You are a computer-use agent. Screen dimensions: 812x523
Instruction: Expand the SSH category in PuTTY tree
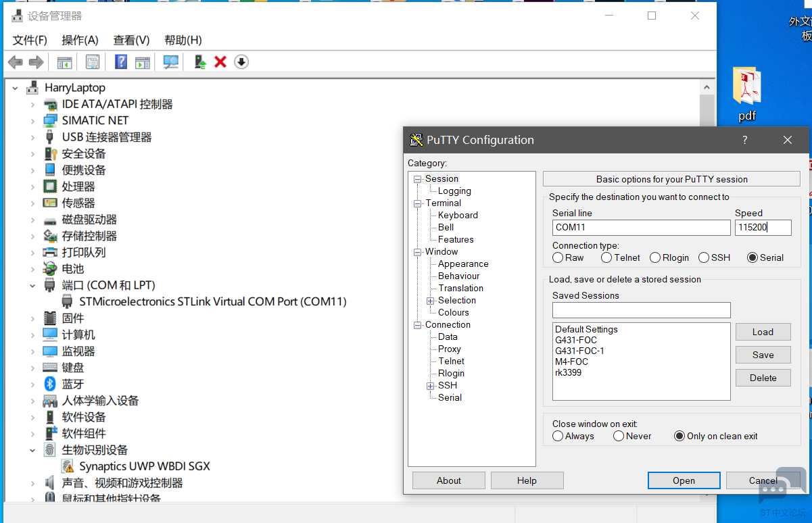point(430,386)
